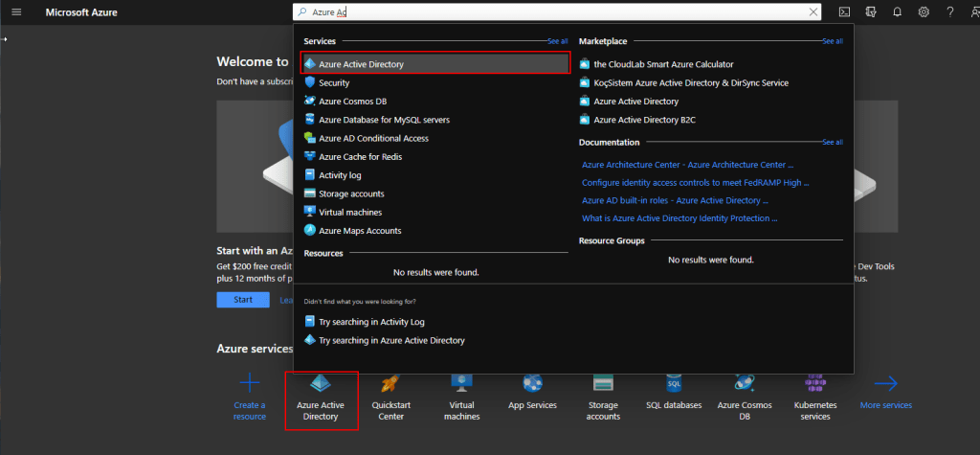
Task: Open portal settings gear
Action: point(924,11)
